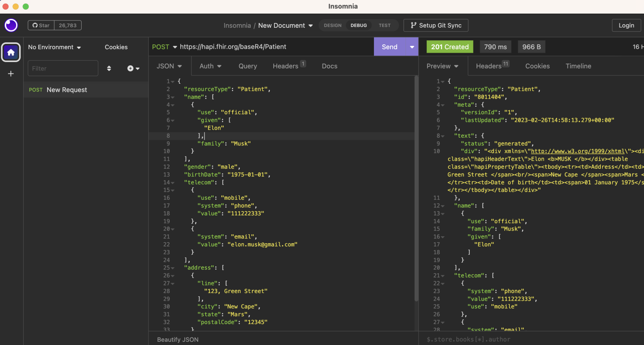
Task: Click the request URL field
Action: (x=275, y=47)
